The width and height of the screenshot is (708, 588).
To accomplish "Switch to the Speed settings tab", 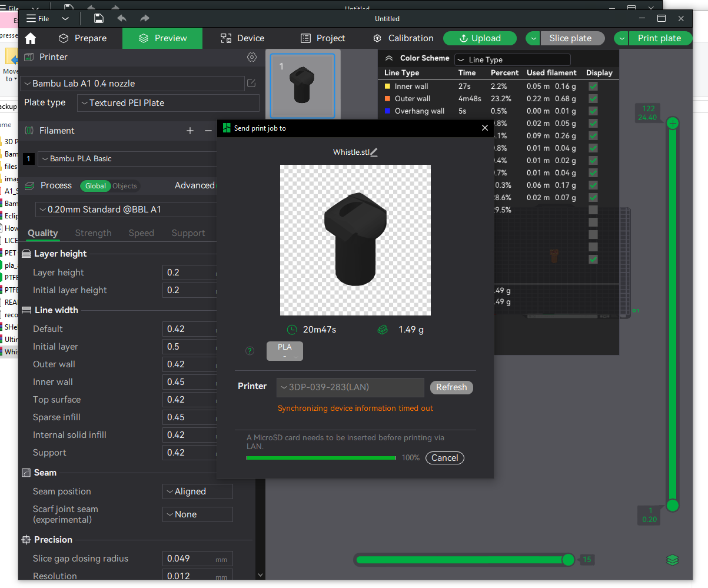I will [141, 233].
